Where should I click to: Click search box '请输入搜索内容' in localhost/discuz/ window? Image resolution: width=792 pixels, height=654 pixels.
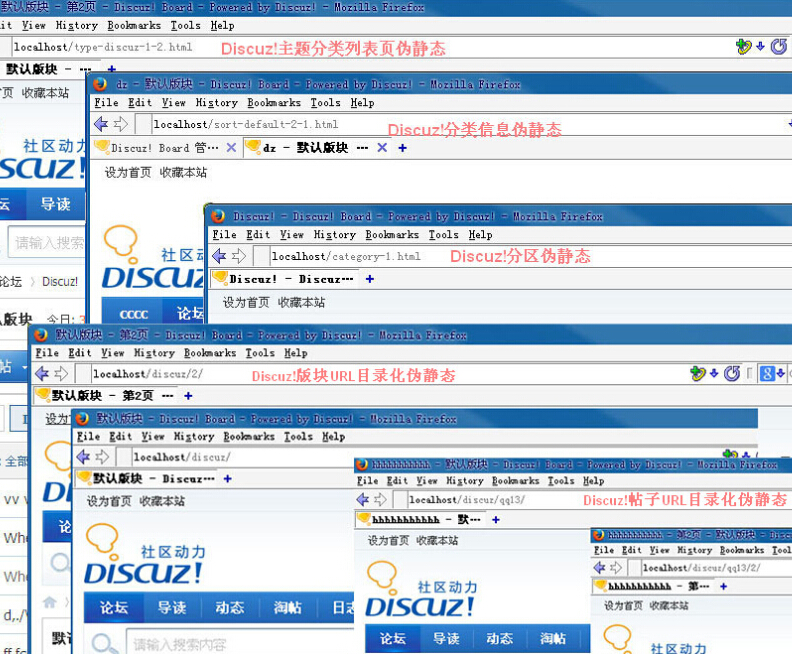(x=240, y=642)
